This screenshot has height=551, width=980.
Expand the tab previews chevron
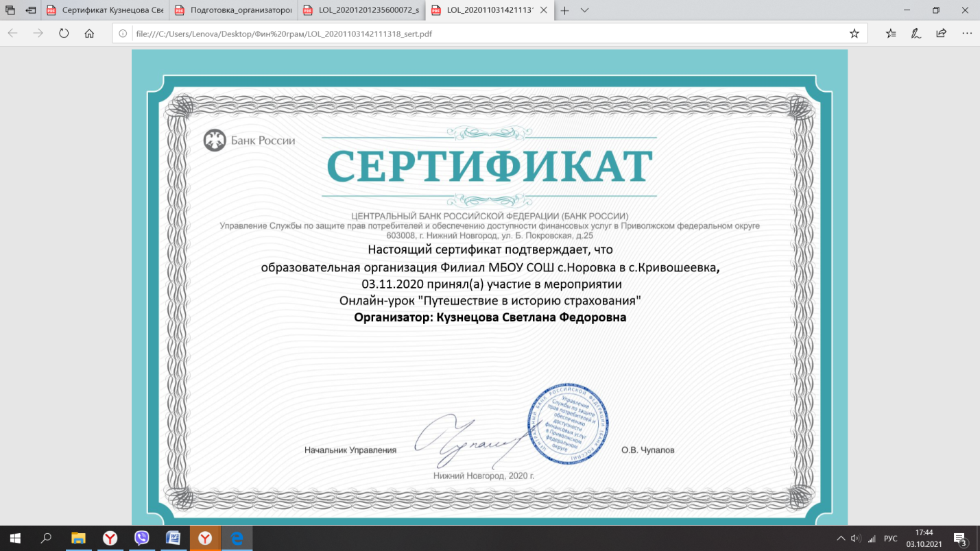(x=584, y=10)
